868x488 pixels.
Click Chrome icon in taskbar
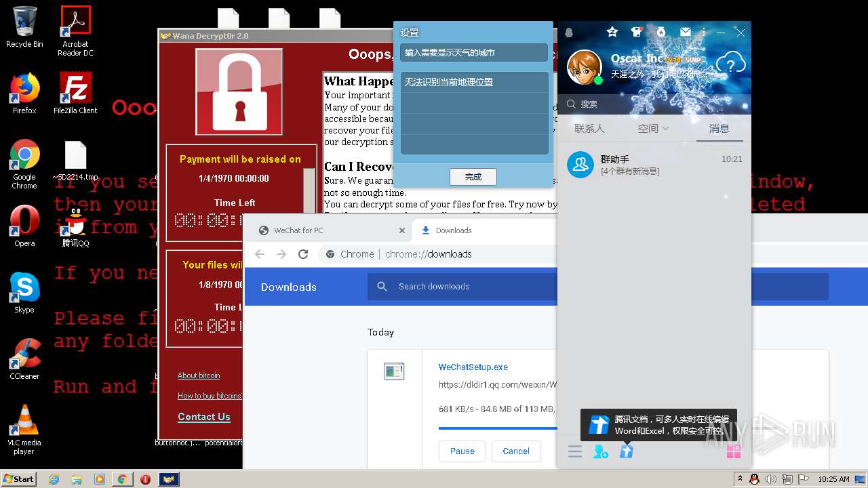point(122,479)
